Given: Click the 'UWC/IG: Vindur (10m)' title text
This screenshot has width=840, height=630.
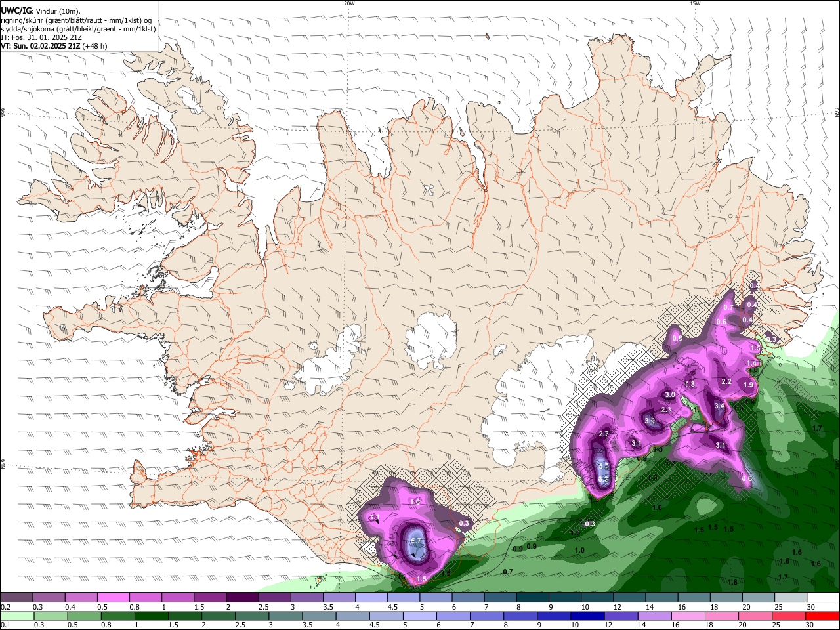Looking at the screenshot, I should click(40, 11).
